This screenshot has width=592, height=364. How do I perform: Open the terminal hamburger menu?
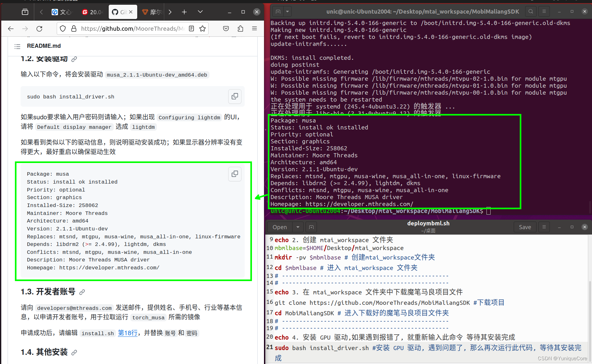click(x=544, y=12)
